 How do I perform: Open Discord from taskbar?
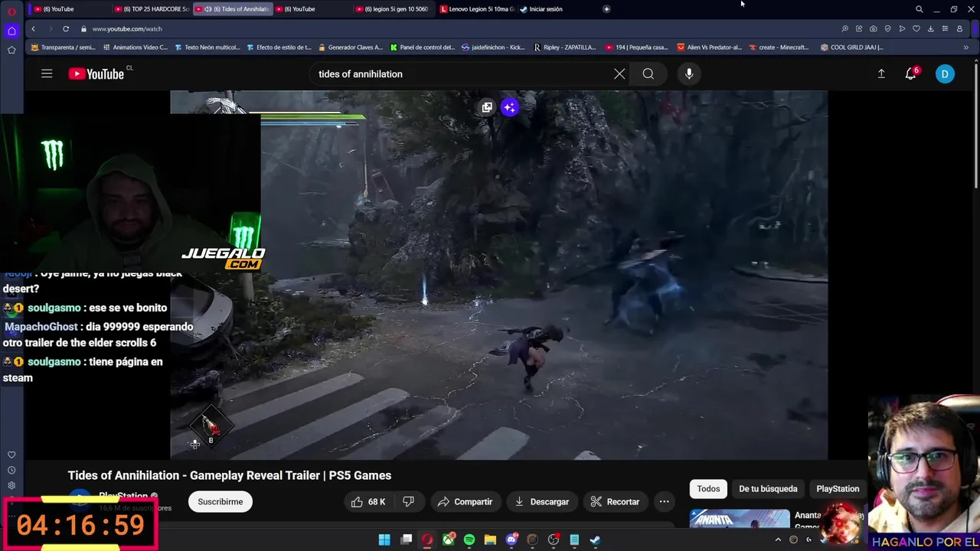coord(511,540)
